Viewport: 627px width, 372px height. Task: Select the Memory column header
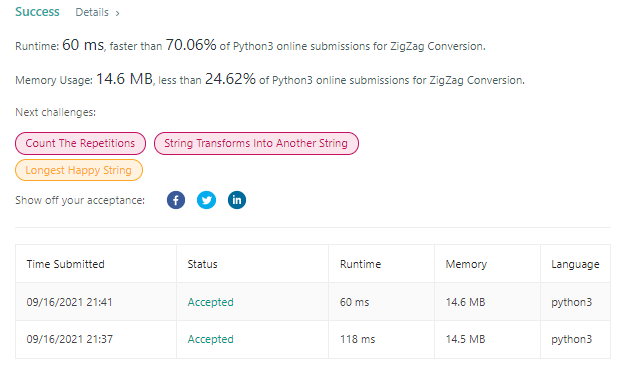click(x=466, y=264)
